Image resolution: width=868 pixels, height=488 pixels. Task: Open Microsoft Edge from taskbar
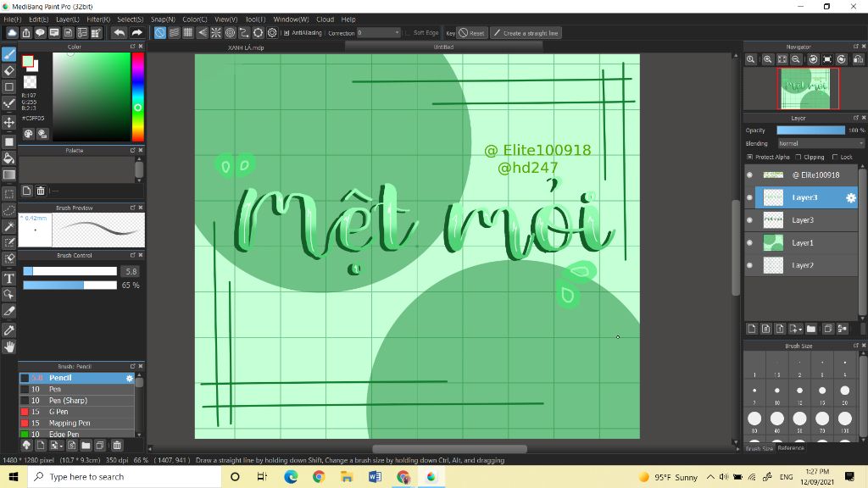click(x=291, y=476)
